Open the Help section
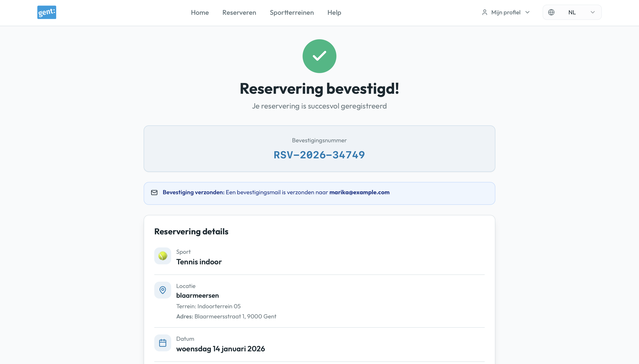The width and height of the screenshot is (639, 364). point(334,12)
